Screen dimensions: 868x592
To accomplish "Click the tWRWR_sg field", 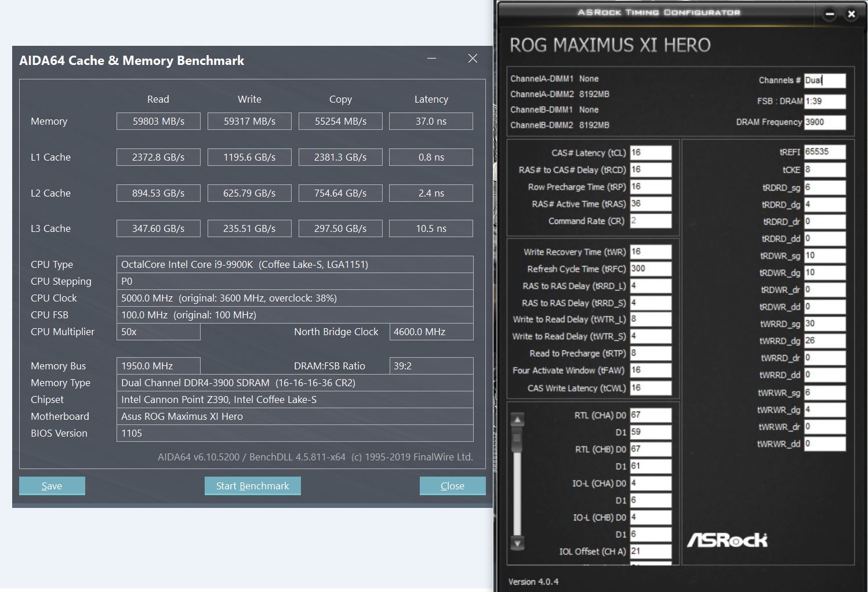I will [x=825, y=393].
